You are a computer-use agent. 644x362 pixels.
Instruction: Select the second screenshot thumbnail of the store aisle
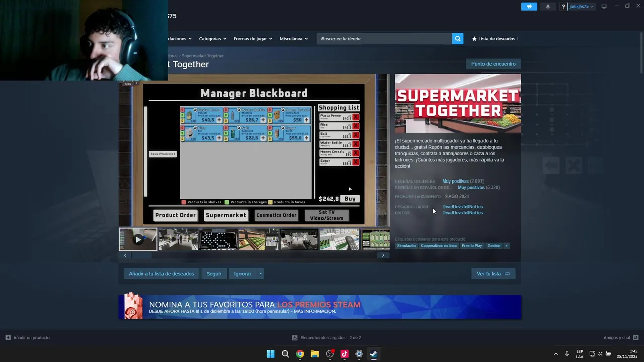pos(178,239)
